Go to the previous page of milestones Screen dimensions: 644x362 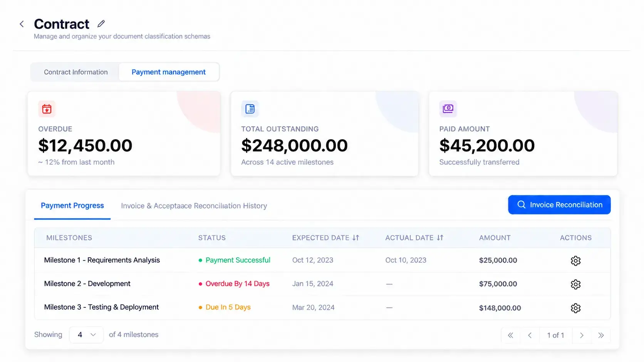coord(530,335)
